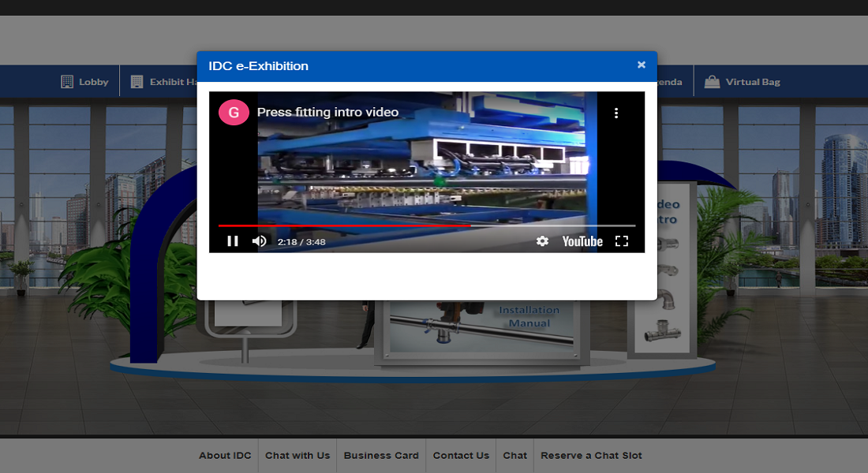Click the video time display 2:18 / 3:48
The image size is (868, 473).
click(301, 242)
